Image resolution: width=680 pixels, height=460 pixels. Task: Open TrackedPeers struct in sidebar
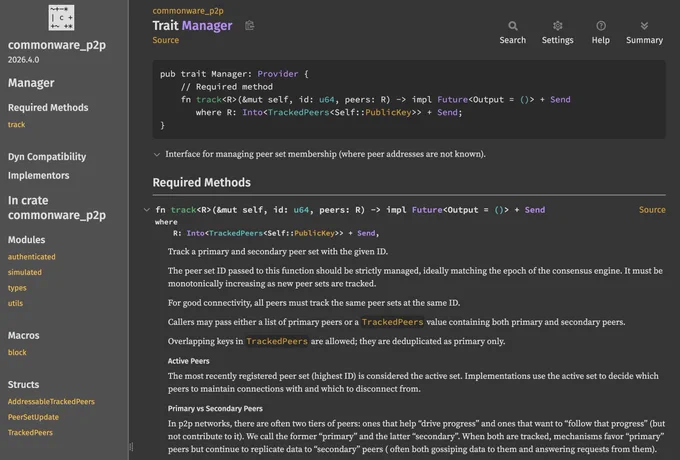(x=30, y=433)
